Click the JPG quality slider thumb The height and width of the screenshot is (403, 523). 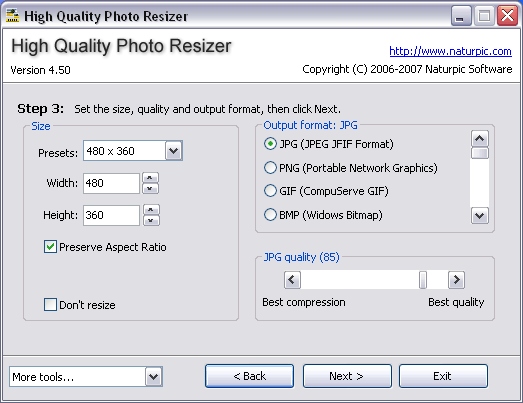tap(423, 280)
